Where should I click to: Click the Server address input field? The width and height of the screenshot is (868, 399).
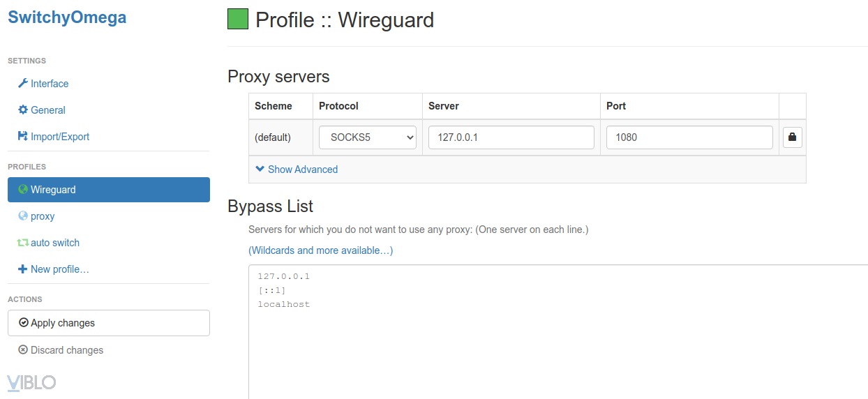(511, 137)
